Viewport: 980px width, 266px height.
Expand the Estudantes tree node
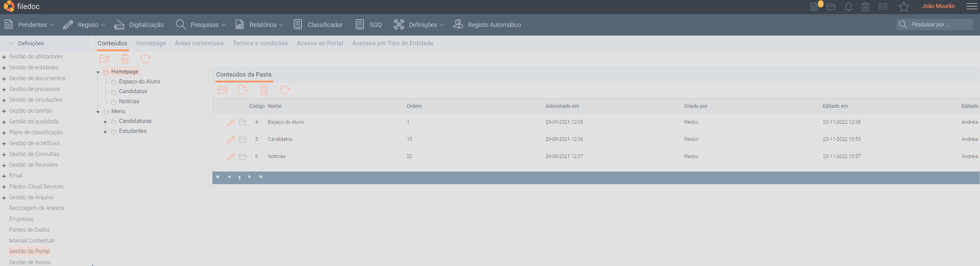(105, 132)
